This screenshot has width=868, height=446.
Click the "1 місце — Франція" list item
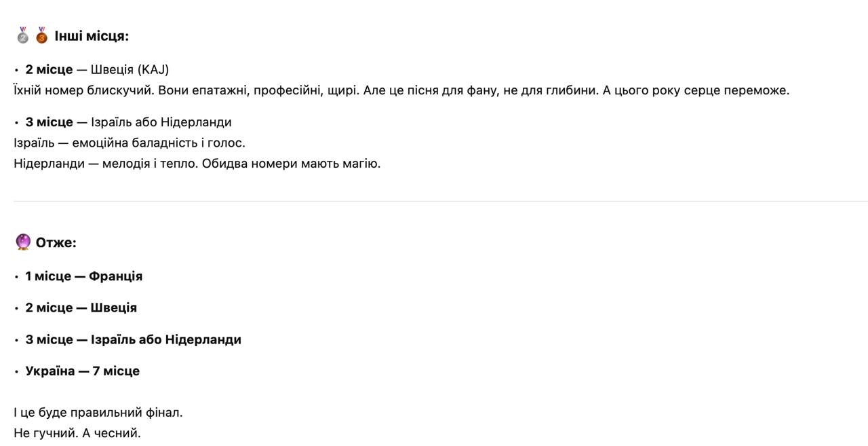[x=84, y=276]
